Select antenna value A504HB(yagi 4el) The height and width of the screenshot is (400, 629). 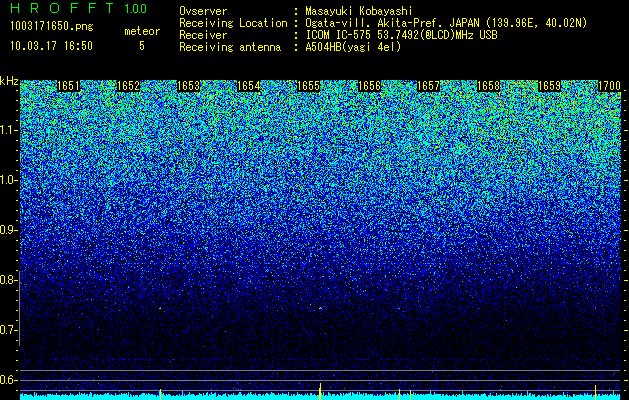[x=353, y=47]
